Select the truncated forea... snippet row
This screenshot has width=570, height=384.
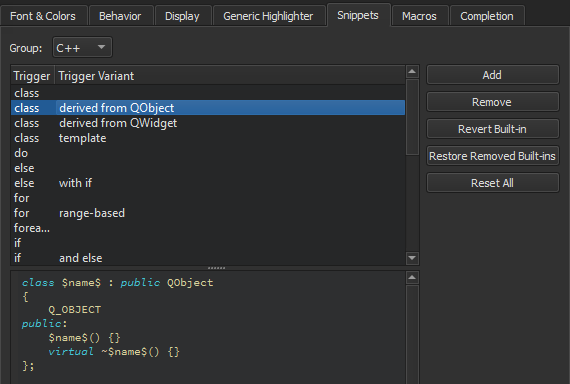pyautogui.click(x=208, y=228)
